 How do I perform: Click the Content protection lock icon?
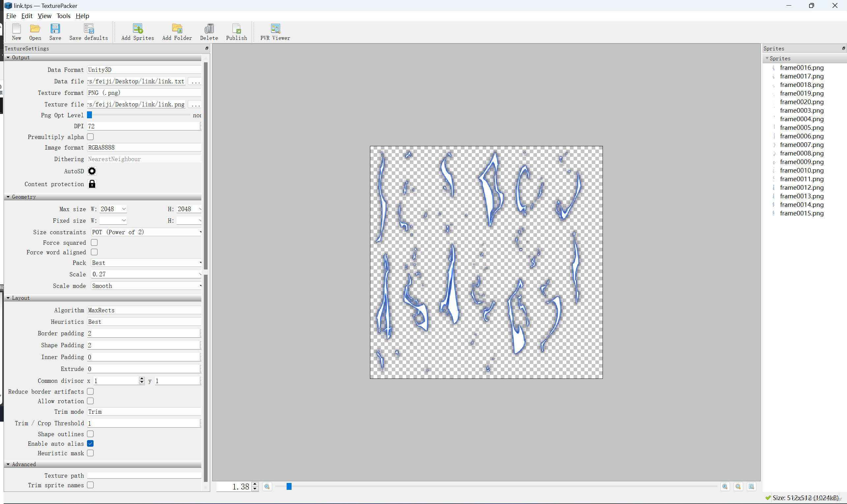click(x=92, y=183)
